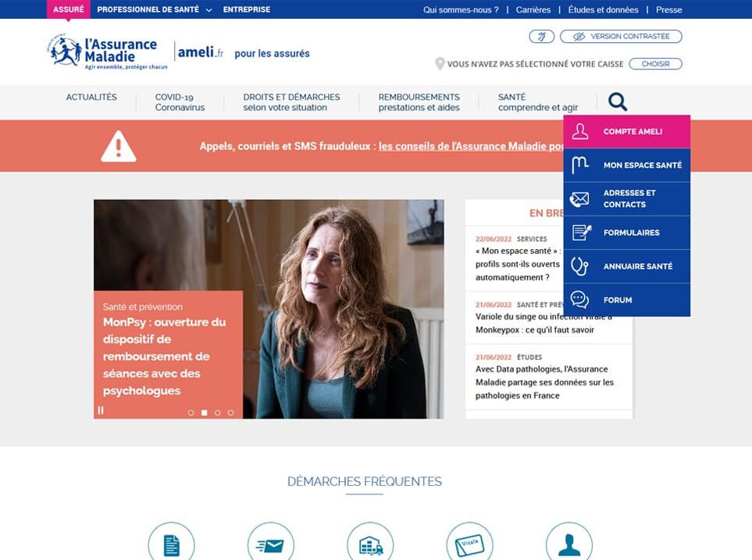Click the Formulaires label in side menu

(631, 233)
